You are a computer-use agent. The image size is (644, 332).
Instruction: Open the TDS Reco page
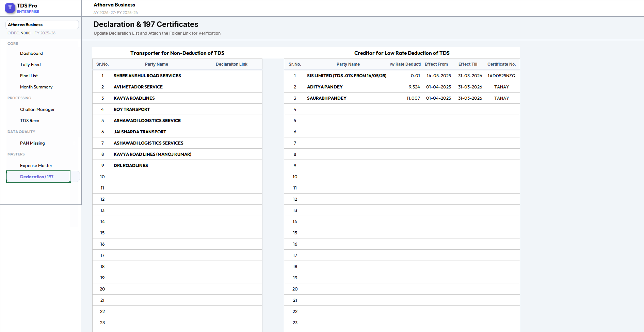[30, 120]
